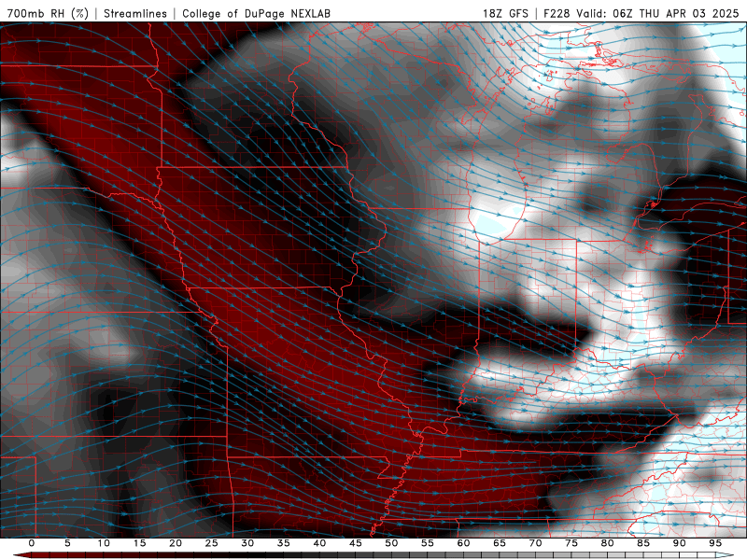This screenshot has width=747, height=560.
Task: Click the "Valid: 06Z THU APR 03 2025" text
Action: point(657,13)
